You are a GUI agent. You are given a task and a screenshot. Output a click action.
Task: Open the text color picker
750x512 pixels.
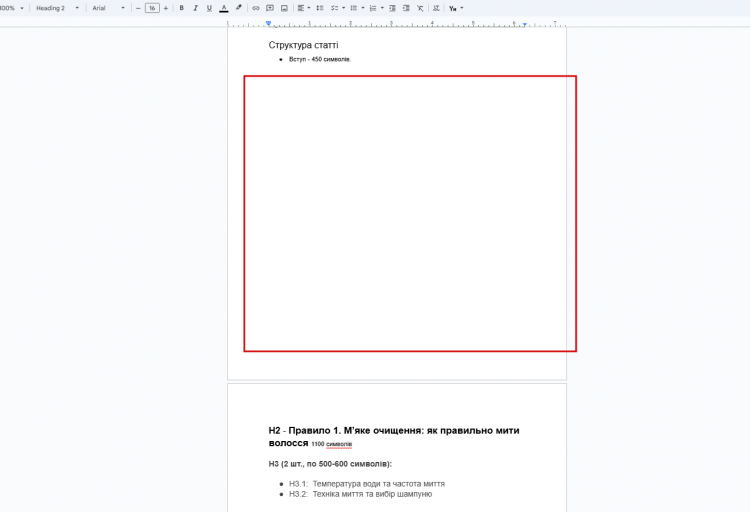pos(223,8)
